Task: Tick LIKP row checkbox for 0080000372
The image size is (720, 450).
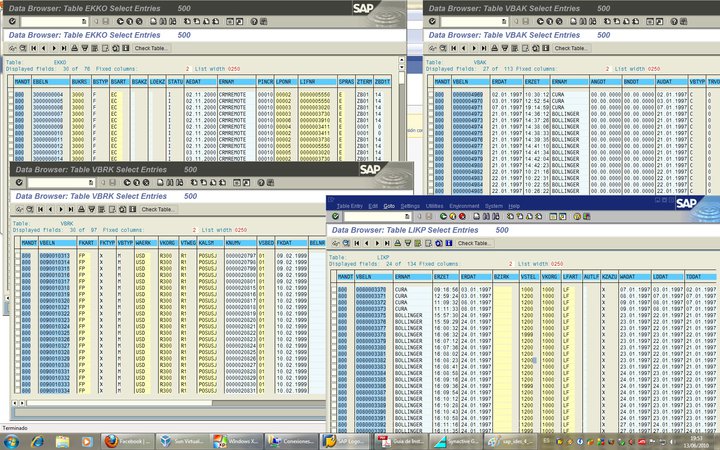Action: pos(334,303)
